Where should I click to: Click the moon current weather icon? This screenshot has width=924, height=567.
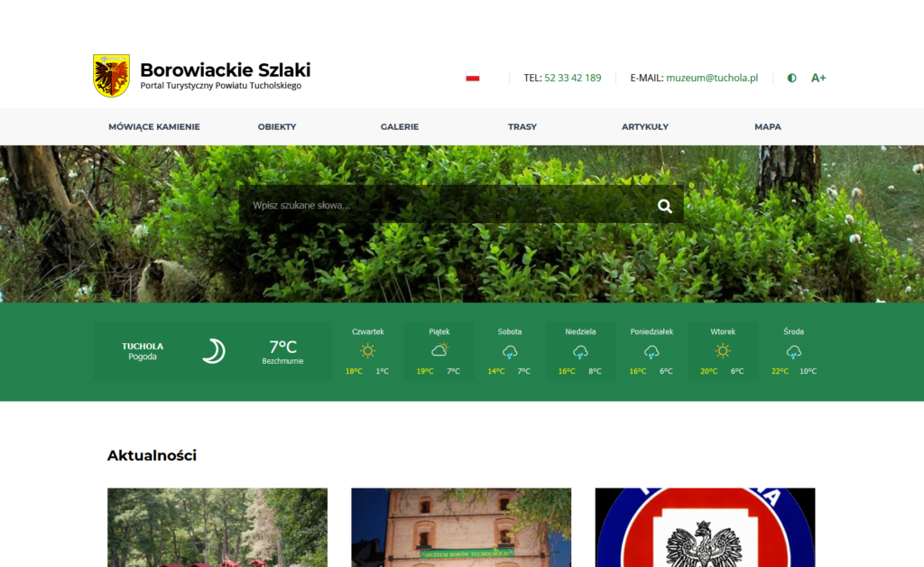tap(213, 350)
